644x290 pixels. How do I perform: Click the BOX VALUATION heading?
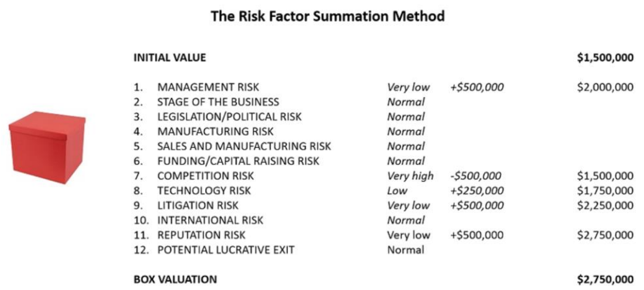coord(175,280)
